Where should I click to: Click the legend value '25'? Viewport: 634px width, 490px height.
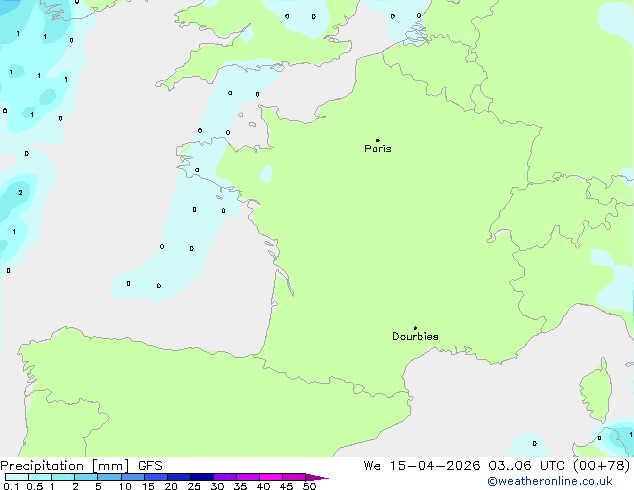pos(194,486)
